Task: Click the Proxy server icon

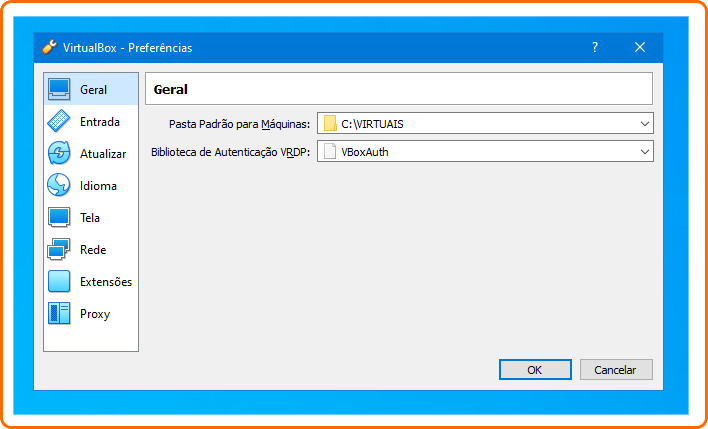Action: point(59,313)
